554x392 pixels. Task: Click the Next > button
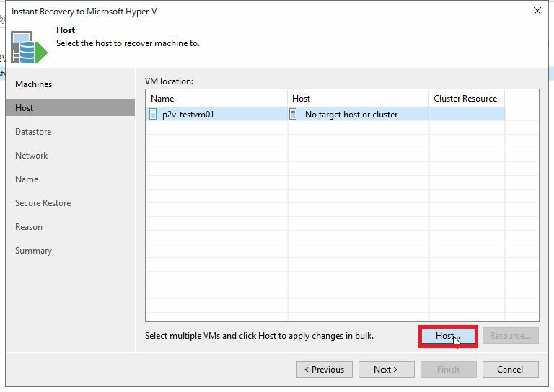coord(386,369)
